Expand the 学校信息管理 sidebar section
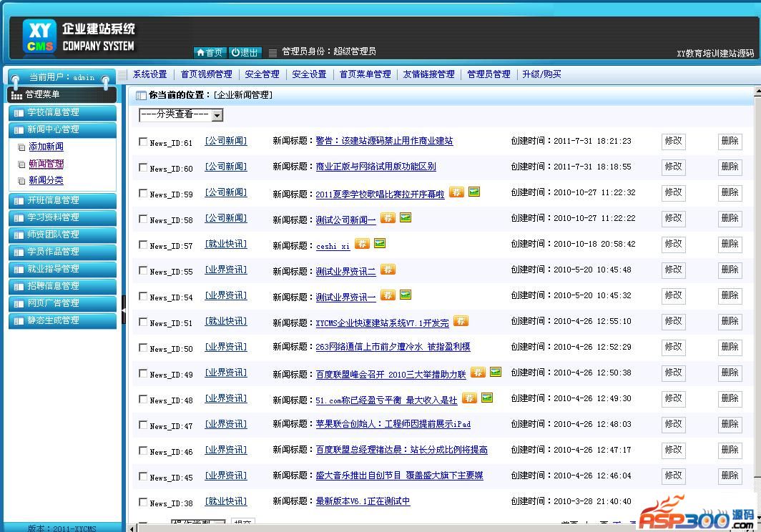The height and width of the screenshot is (532, 761). coord(62,112)
